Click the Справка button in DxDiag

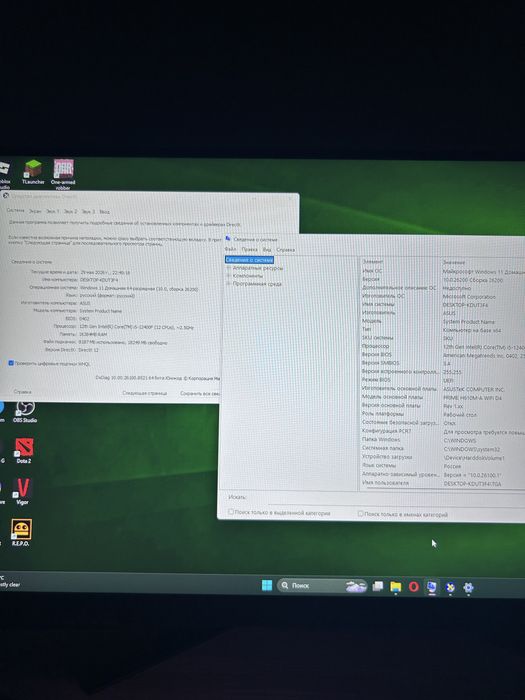(x=22, y=392)
